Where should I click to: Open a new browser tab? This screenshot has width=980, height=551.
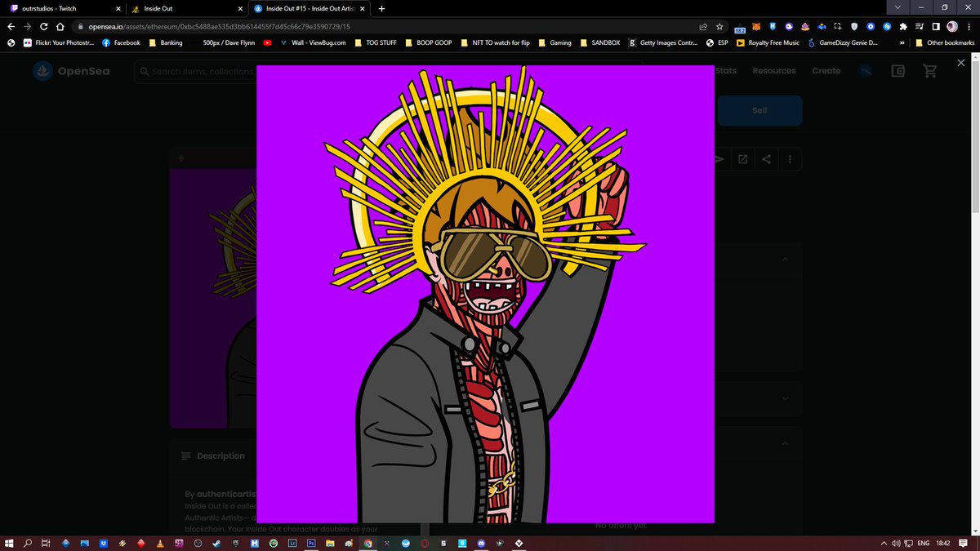(381, 8)
